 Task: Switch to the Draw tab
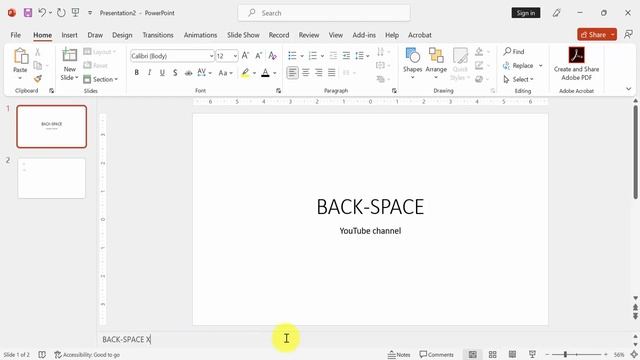[95, 35]
